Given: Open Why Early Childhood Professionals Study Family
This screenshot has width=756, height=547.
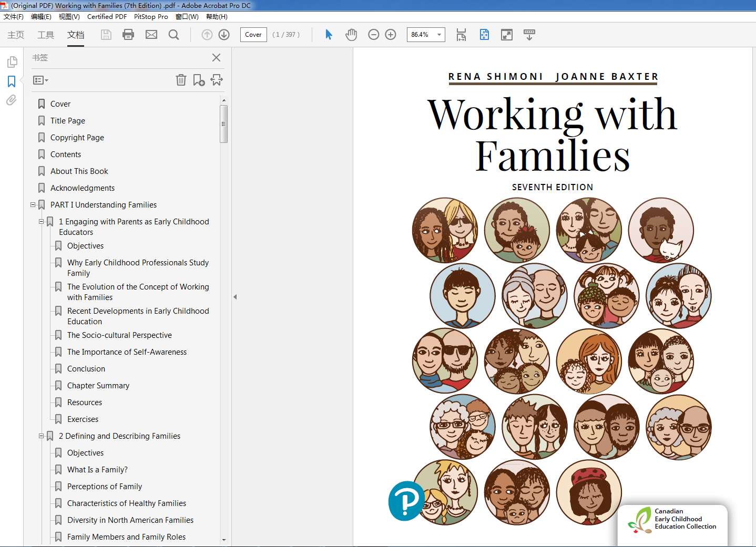Looking at the screenshot, I should click(138, 268).
